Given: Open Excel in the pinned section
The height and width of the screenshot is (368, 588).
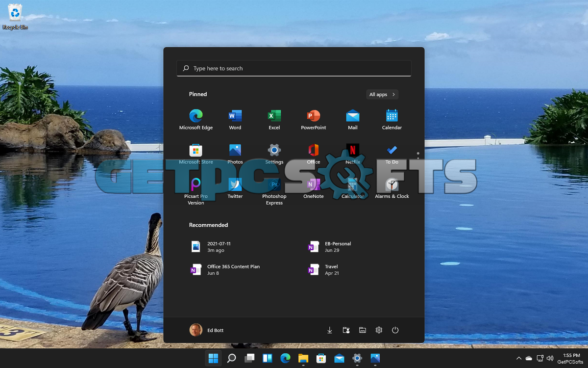Looking at the screenshot, I should 274,120.
